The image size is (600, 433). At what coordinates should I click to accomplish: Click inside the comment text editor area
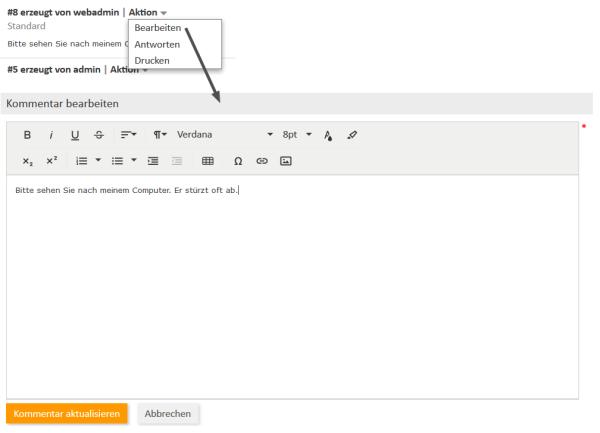click(x=292, y=287)
